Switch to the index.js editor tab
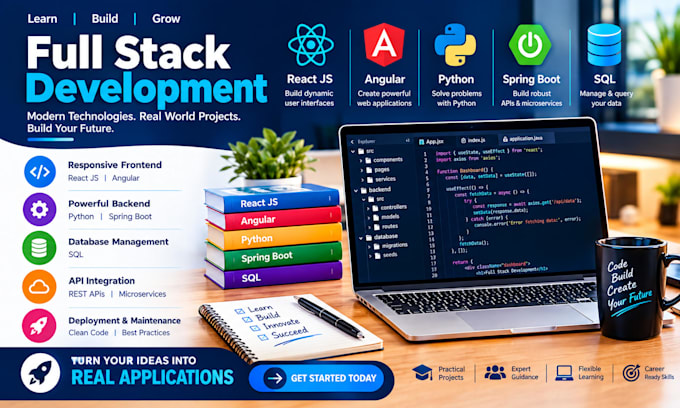This screenshot has height=408, width=680. pos(473,140)
